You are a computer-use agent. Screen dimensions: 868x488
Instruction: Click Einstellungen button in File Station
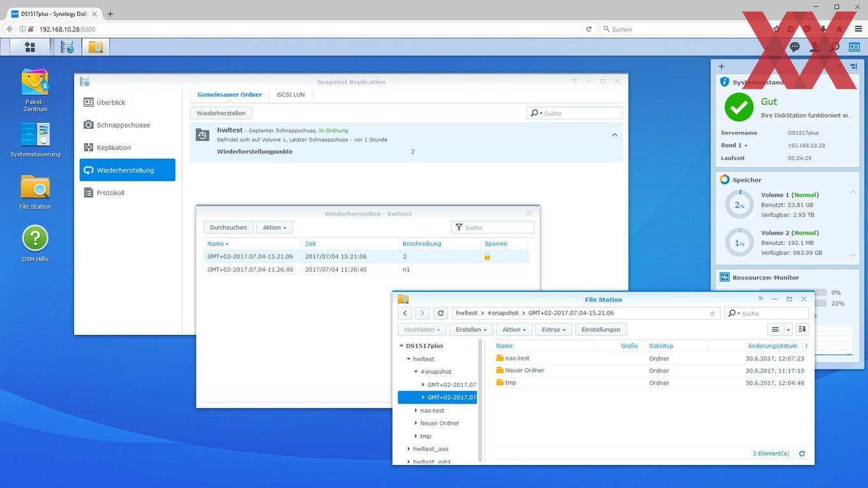(x=601, y=329)
